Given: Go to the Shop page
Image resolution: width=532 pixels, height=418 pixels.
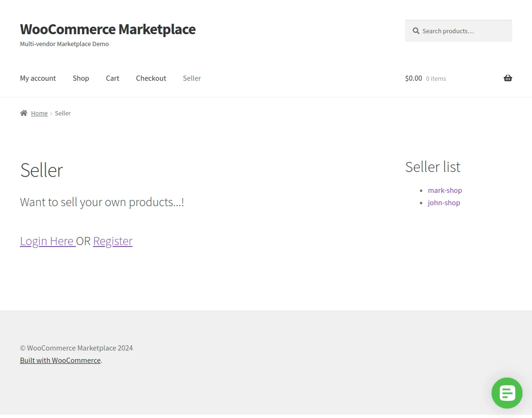Looking at the screenshot, I should coord(81,78).
